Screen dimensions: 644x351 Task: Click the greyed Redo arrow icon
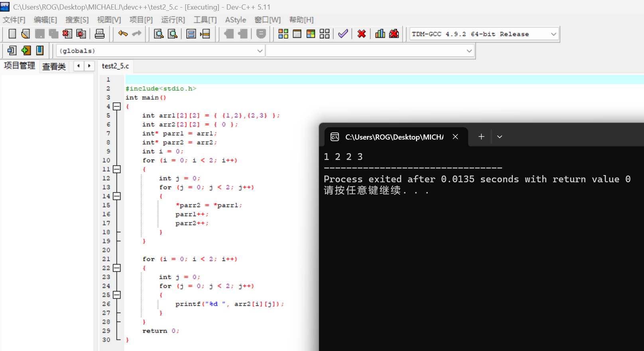pos(137,34)
